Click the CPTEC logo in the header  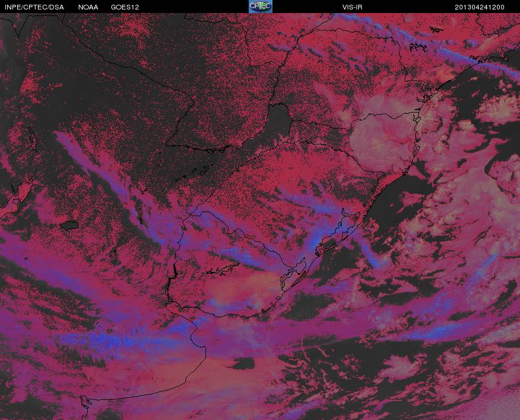click(x=261, y=7)
